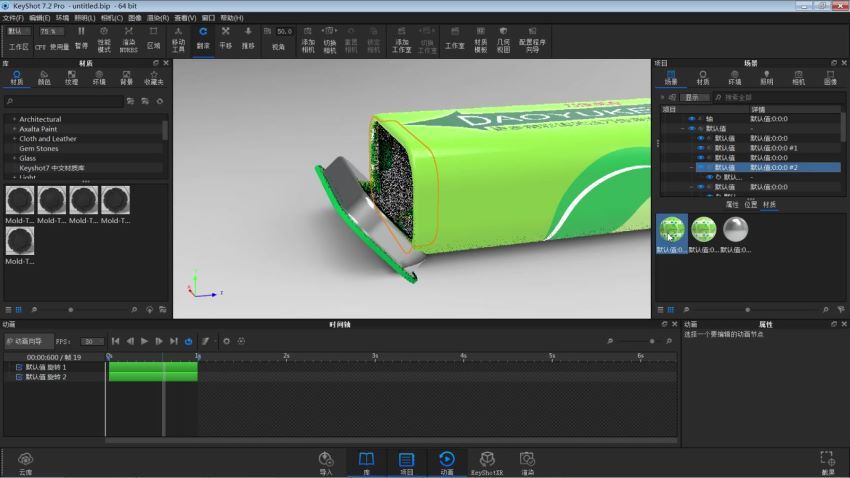Click the 渲染 NURBS toolbar icon
The height and width of the screenshot is (478, 850).
click(128, 40)
